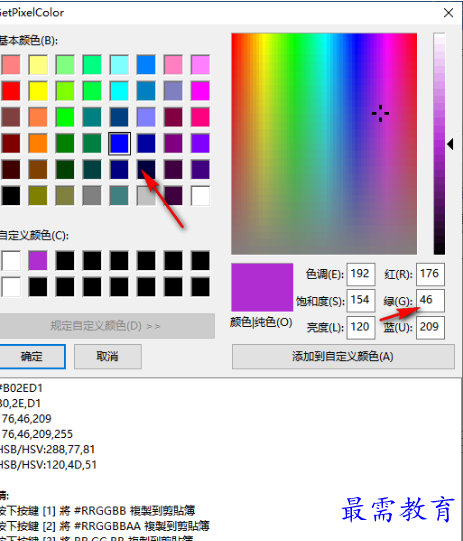Viewport: 463px width, 541px height.
Task: Select the bright magenta basic color
Action: (x=200, y=91)
